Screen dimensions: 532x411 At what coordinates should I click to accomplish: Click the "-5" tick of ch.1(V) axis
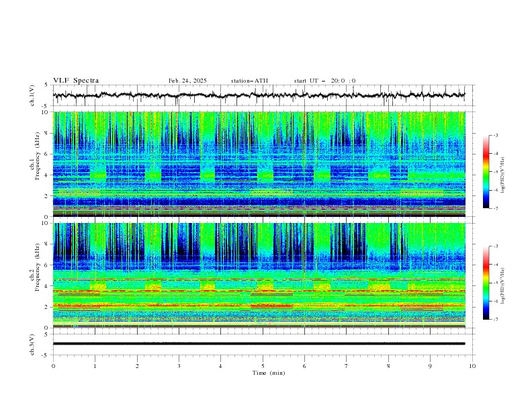pyautogui.click(x=46, y=106)
